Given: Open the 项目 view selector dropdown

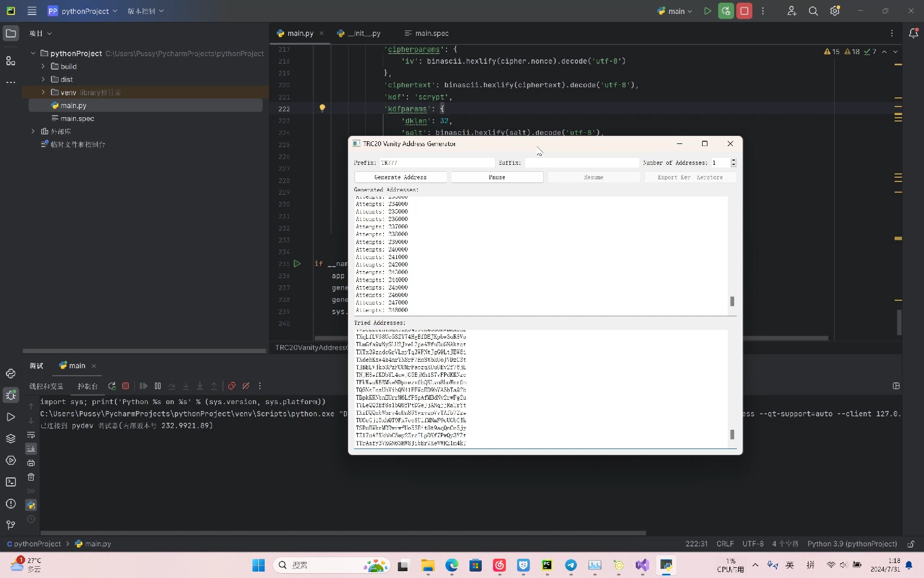Looking at the screenshot, I should pyautogui.click(x=41, y=33).
